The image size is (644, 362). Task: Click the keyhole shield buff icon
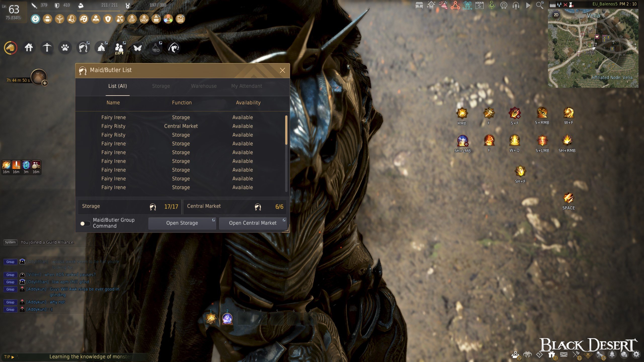point(108,19)
